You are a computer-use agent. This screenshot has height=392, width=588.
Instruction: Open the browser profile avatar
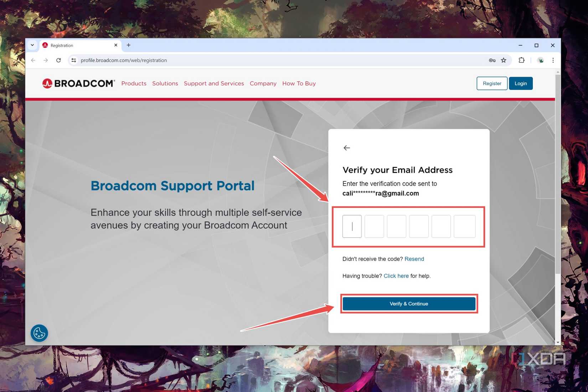[541, 60]
